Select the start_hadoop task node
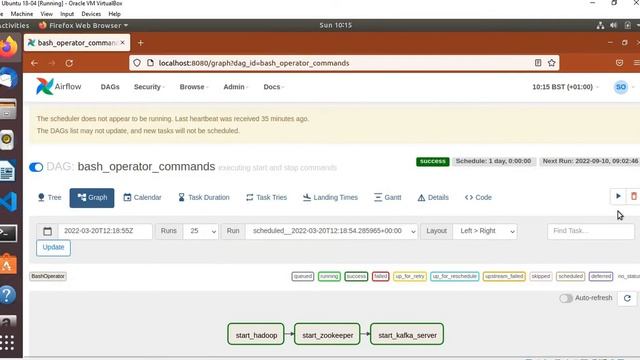The image size is (640, 360). (x=256, y=334)
